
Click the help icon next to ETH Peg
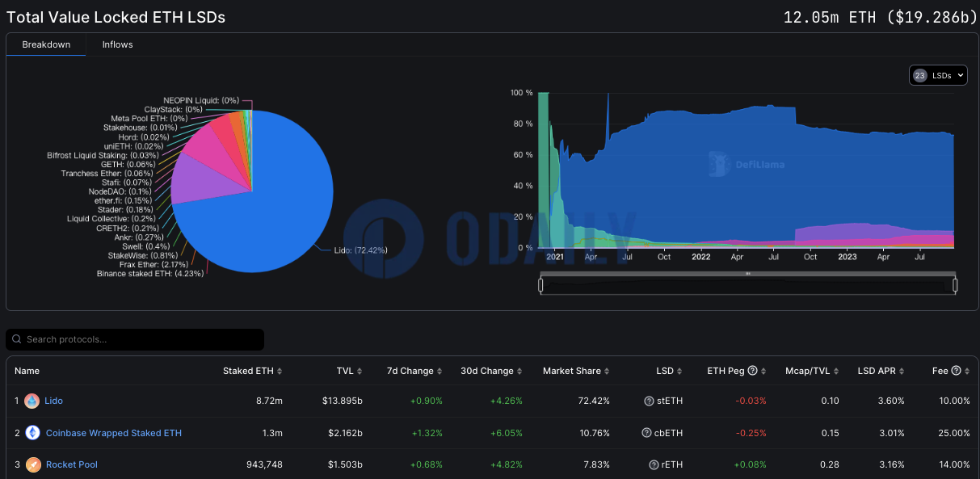tap(752, 371)
